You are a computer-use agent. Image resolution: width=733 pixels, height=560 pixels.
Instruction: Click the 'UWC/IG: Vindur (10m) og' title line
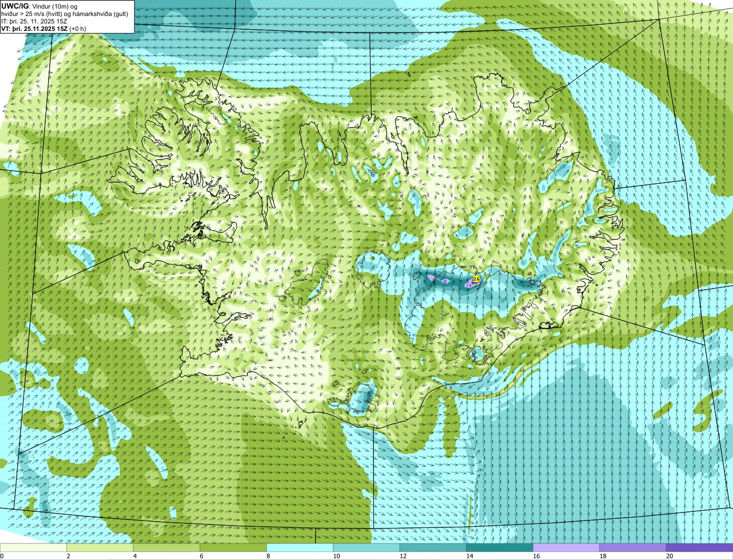[40, 6]
